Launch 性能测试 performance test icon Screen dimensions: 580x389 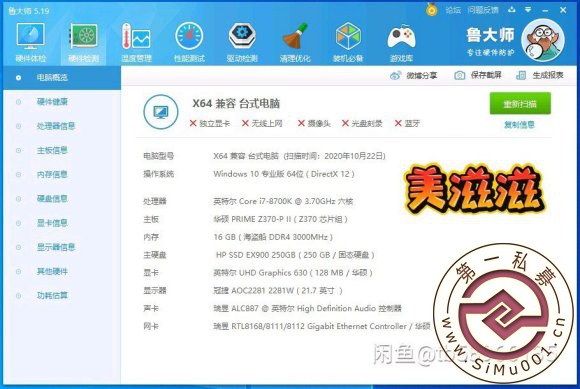[189, 37]
